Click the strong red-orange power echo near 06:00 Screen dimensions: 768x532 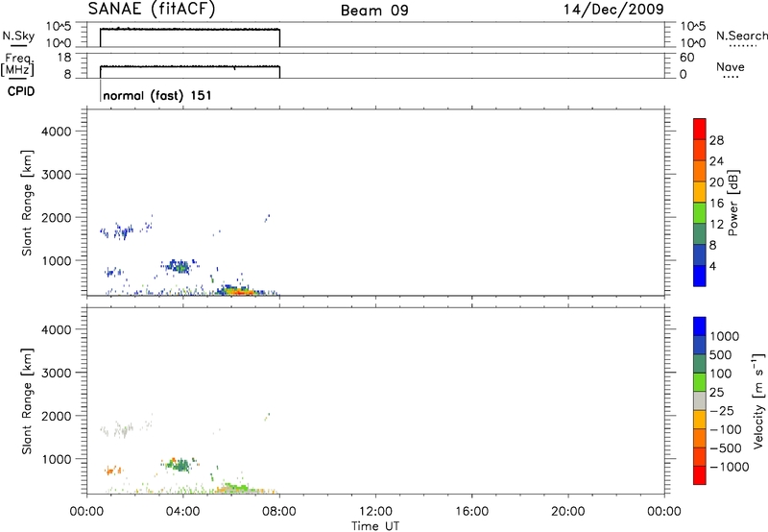click(x=240, y=292)
